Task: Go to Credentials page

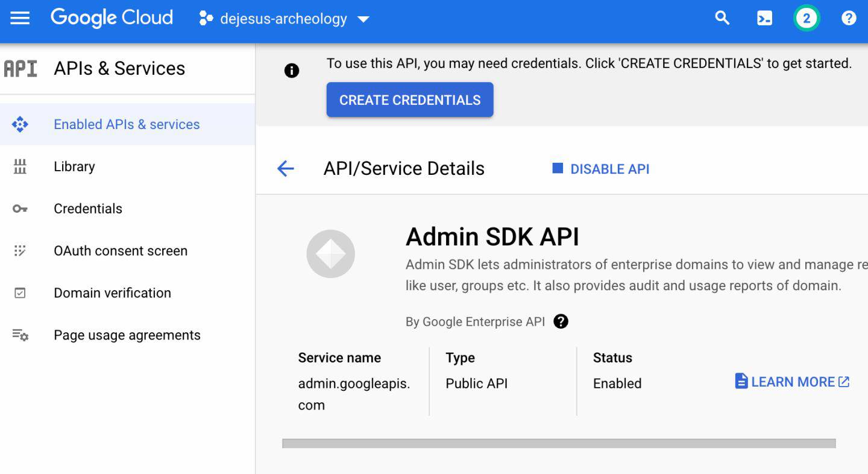Action: tap(88, 209)
